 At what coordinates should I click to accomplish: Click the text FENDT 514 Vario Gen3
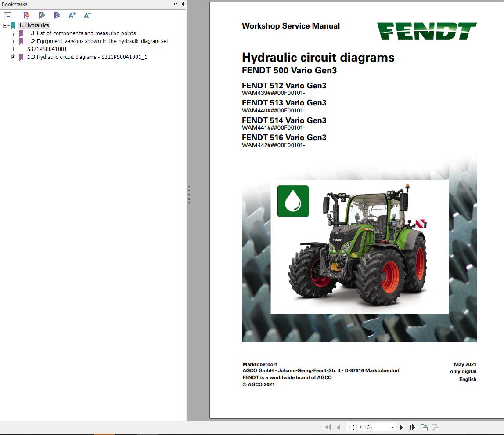pos(284,120)
